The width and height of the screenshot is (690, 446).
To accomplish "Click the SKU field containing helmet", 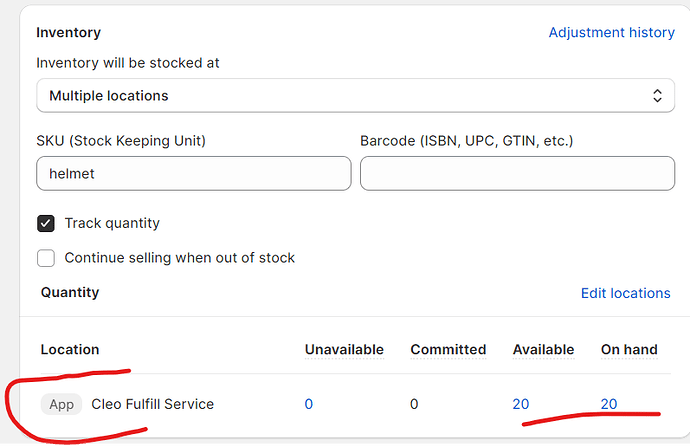I will (193, 173).
